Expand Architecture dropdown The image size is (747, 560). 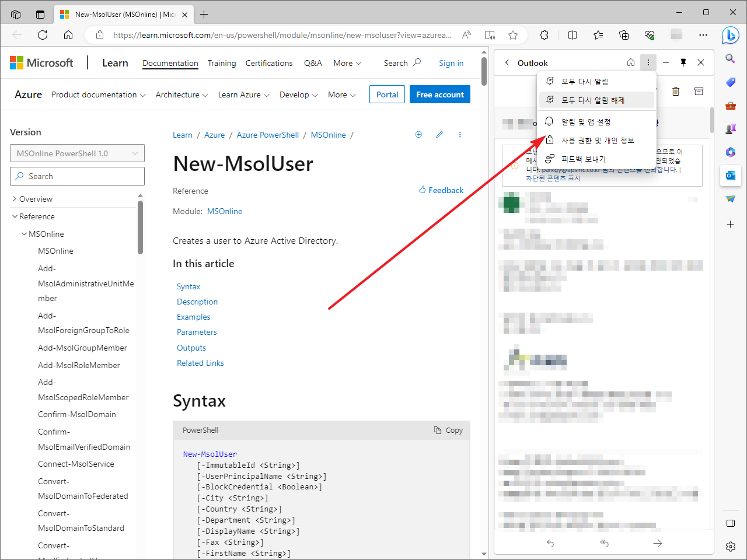click(x=182, y=94)
